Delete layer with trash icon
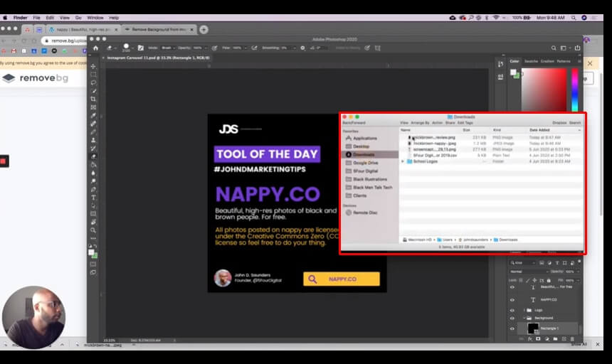The height and width of the screenshot is (364, 612). click(572, 339)
